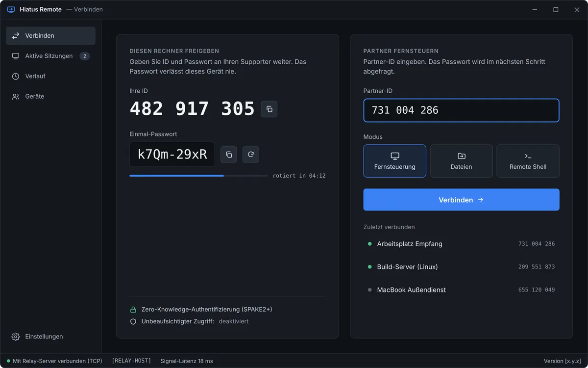Click the ID number 482 917 305

coord(192,108)
